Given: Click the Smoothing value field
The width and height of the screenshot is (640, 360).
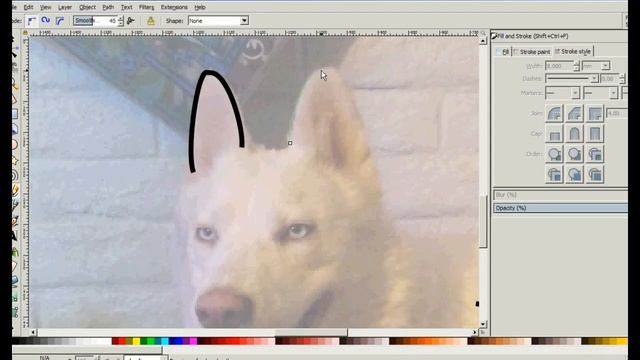Looking at the screenshot, I should pos(96,21).
